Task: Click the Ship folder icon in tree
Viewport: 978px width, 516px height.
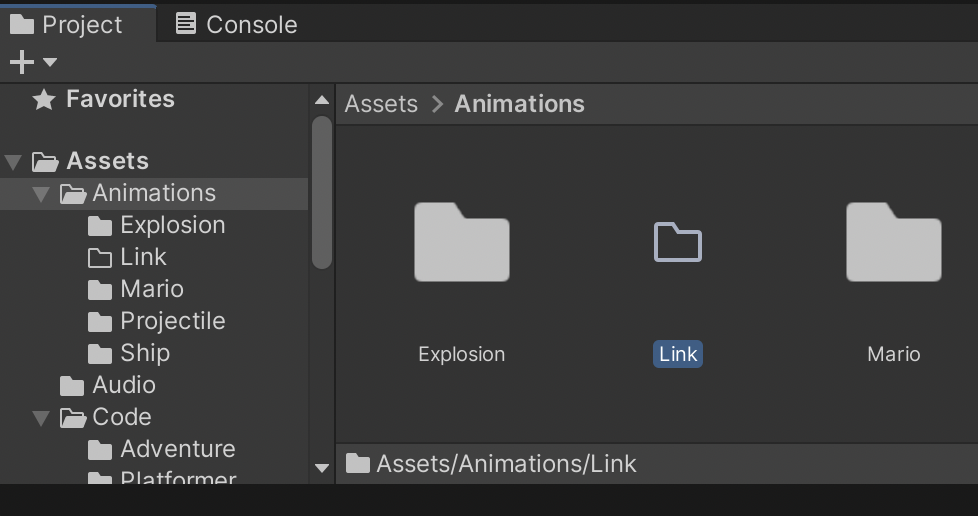Action: (100, 354)
